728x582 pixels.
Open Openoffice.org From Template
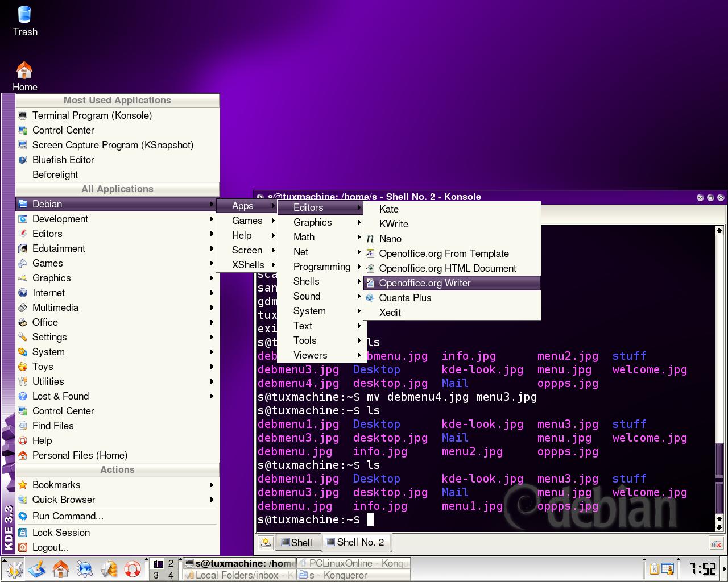[452, 253]
